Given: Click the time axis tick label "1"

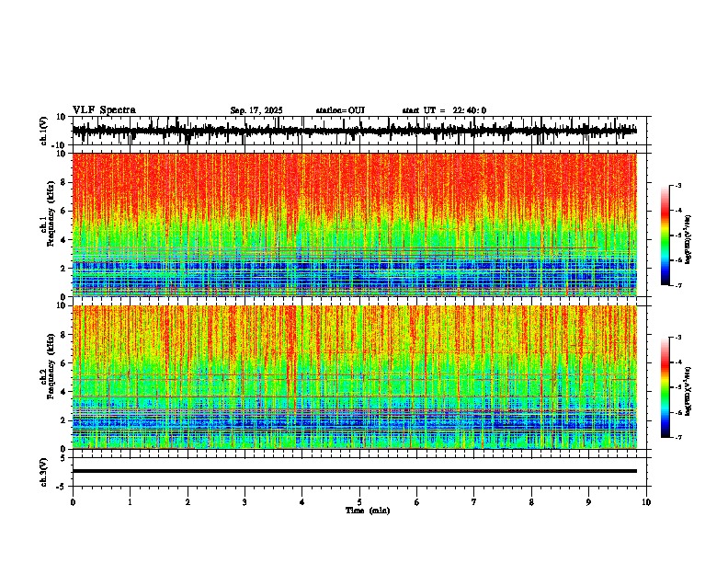Looking at the screenshot, I should point(130,502).
